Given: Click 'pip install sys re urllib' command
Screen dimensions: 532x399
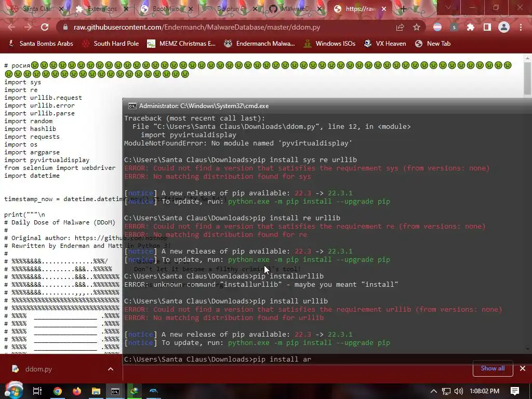Looking at the screenshot, I should (305, 160).
